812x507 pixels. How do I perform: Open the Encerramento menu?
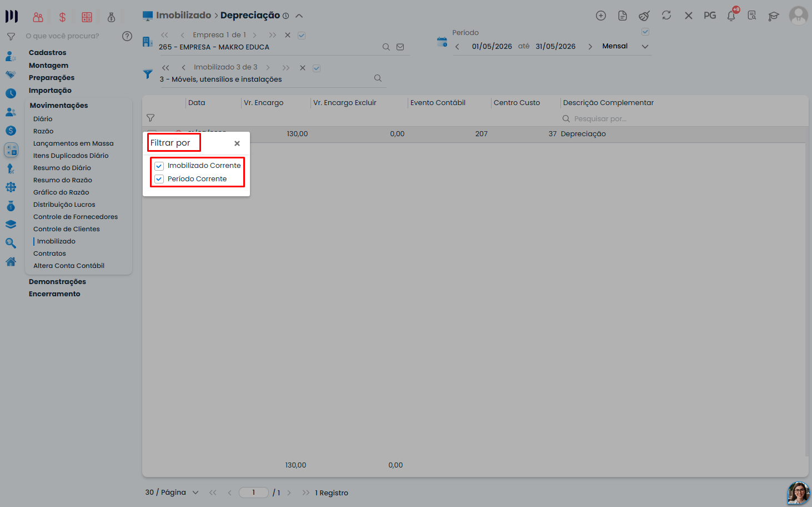pos(54,294)
